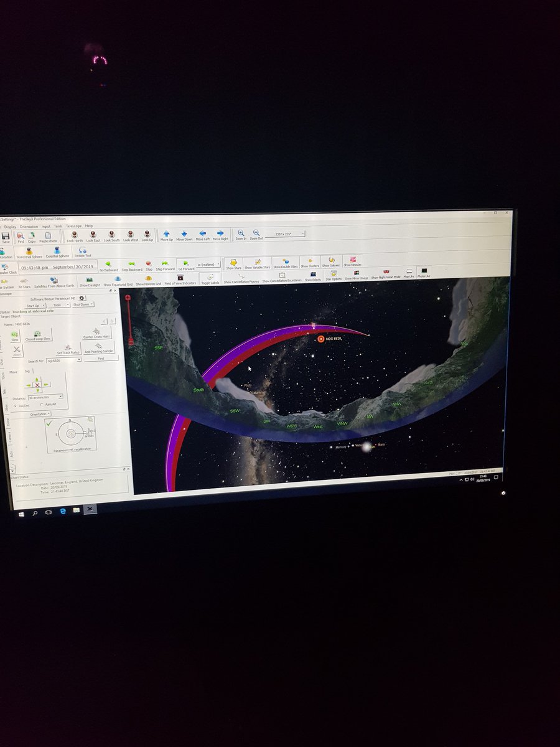Viewport: 560px width, 747px height.
Task: Expand the Search for combo box
Action: (63, 360)
